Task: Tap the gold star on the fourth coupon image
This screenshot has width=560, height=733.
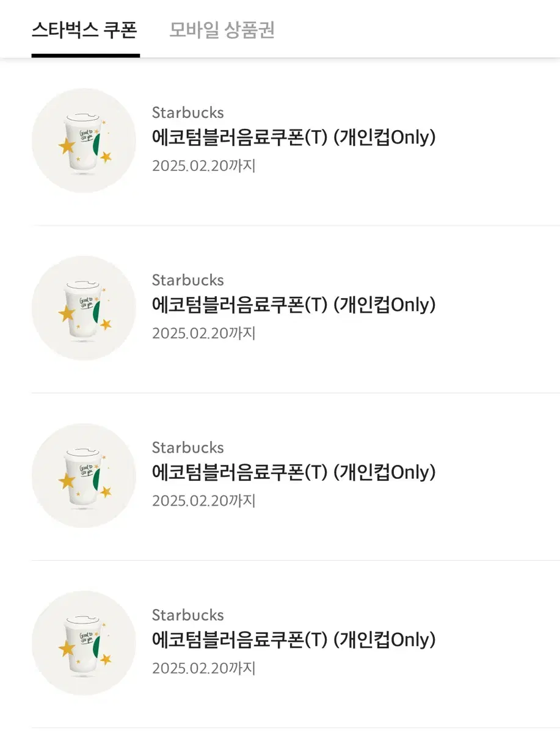Action: pyautogui.click(x=66, y=648)
